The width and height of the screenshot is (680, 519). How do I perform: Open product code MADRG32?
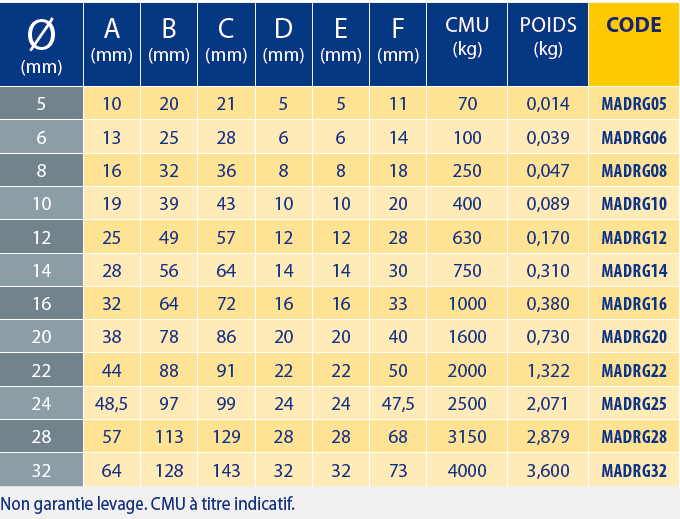634,471
